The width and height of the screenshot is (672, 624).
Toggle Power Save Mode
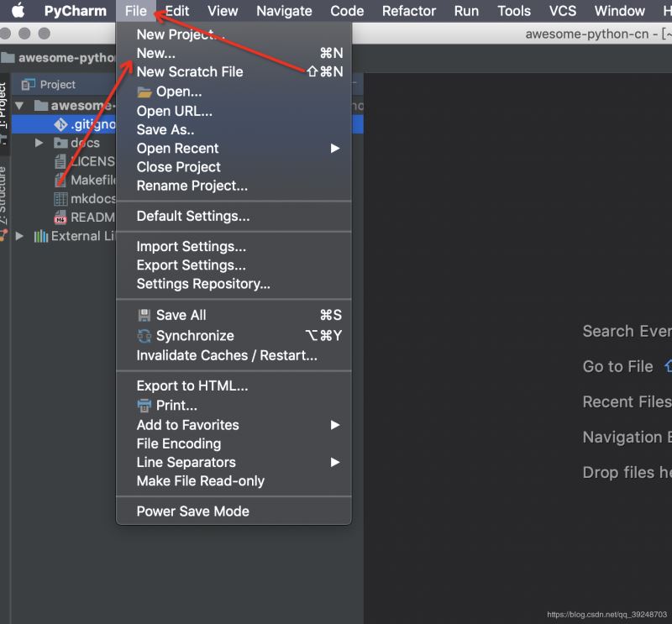[x=193, y=511]
